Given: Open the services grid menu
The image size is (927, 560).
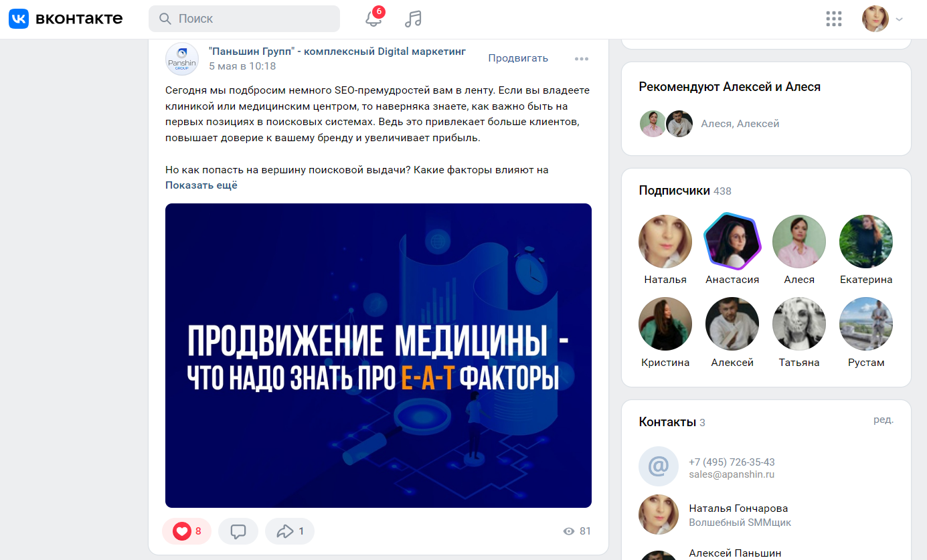Looking at the screenshot, I should (834, 19).
